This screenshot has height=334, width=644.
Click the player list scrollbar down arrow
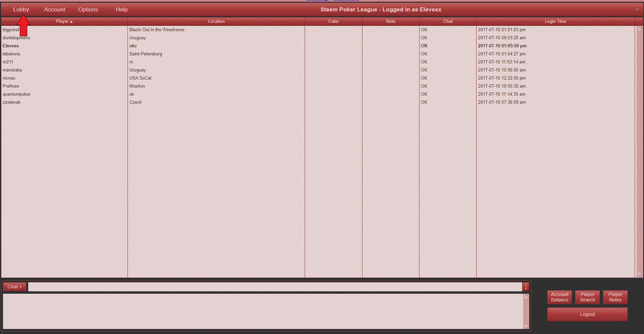[x=639, y=274]
